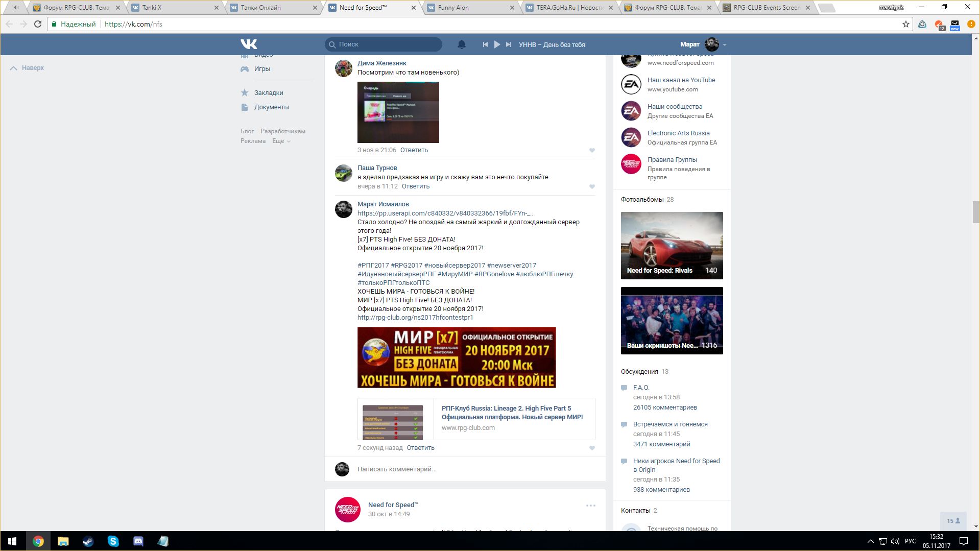Screen dimensions: 980x551
Task: Like Дима Железняк's comment with heart
Action: pos(592,150)
